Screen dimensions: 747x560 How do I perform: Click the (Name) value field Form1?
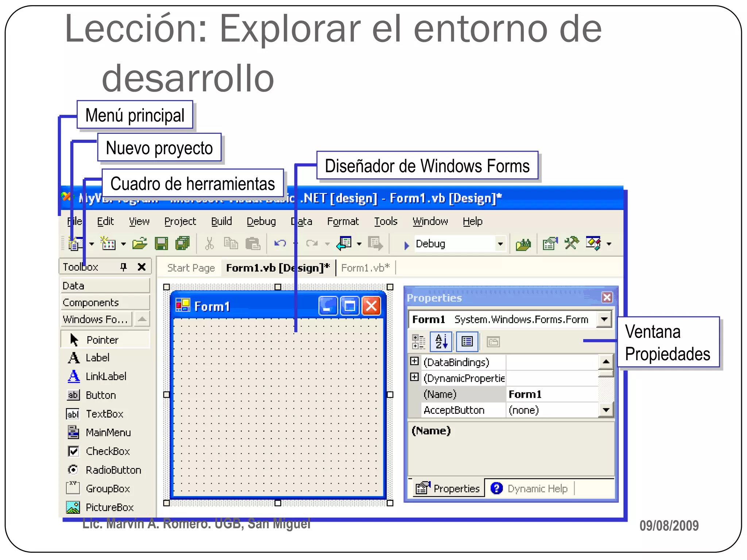pyautogui.click(x=552, y=394)
